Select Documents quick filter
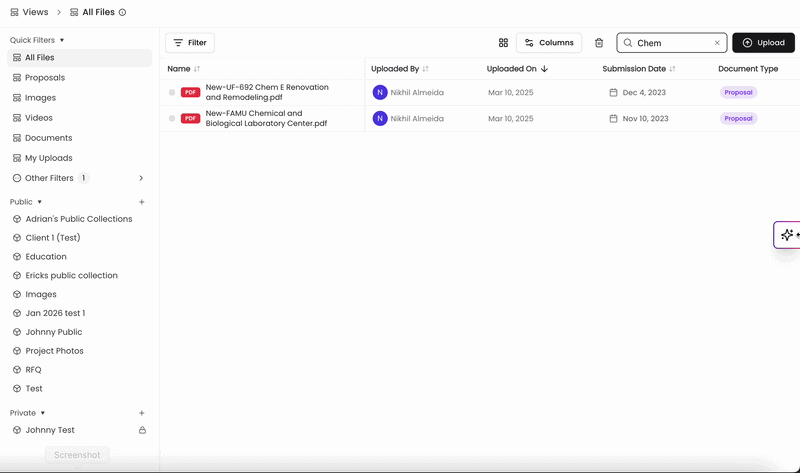 (80, 138)
